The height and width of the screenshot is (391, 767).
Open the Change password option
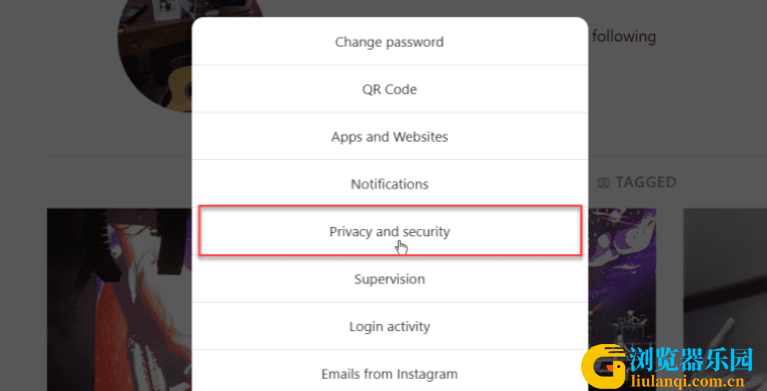(x=389, y=42)
